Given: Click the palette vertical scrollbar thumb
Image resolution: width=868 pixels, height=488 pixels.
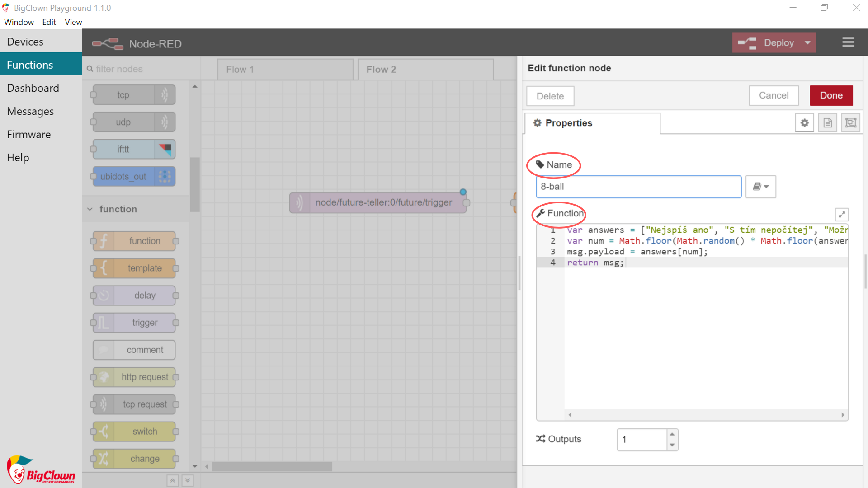Looking at the screenshot, I should coord(195,184).
